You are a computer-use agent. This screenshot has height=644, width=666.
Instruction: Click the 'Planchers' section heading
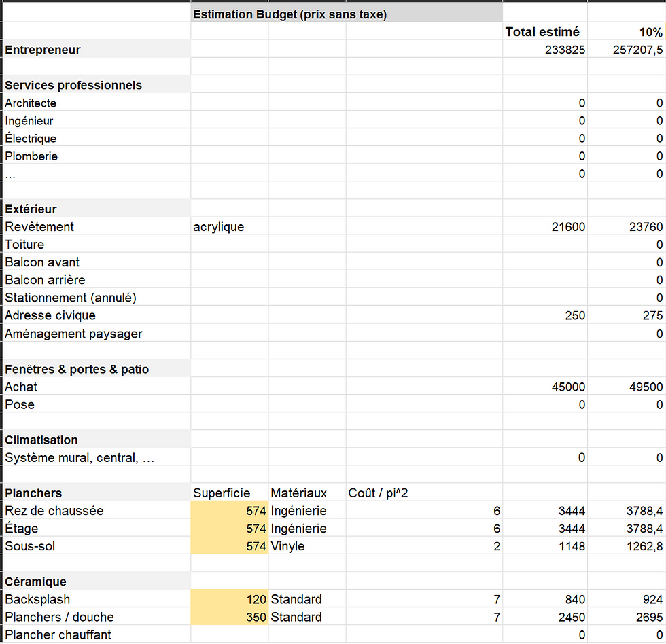point(97,493)
